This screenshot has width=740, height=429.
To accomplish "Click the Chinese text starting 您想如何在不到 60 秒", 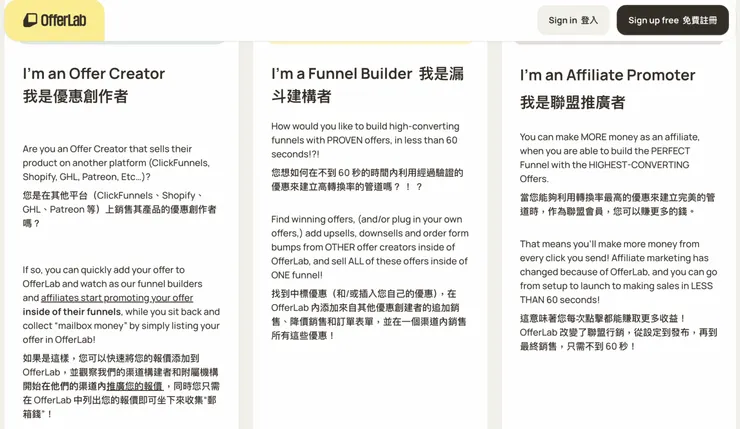I will pyautogui.click(x=367, y=180).
